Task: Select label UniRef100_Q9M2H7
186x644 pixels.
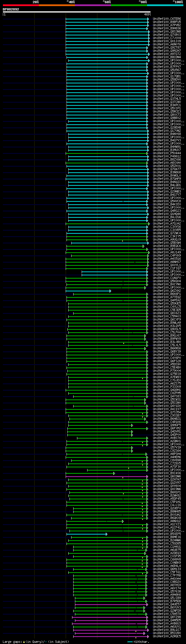Action: [x=167, y=51]
